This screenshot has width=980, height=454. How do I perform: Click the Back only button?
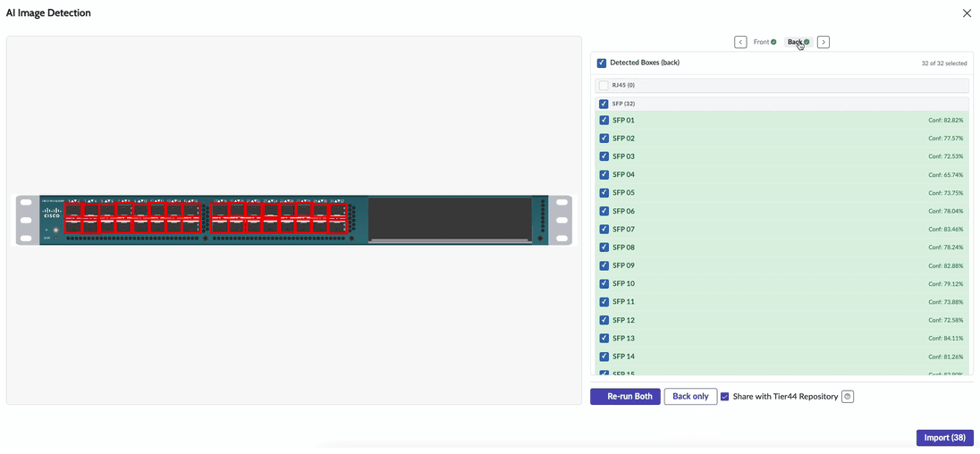click(x=690, y=397)
